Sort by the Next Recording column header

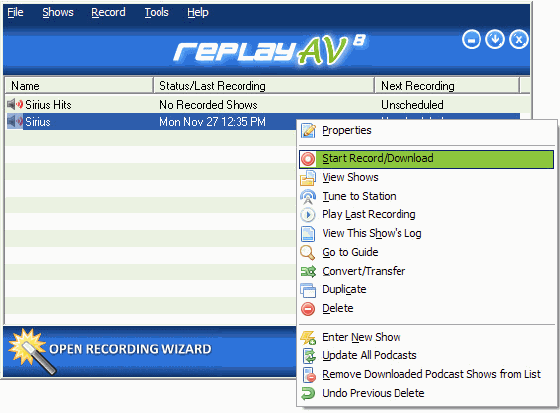446,86
